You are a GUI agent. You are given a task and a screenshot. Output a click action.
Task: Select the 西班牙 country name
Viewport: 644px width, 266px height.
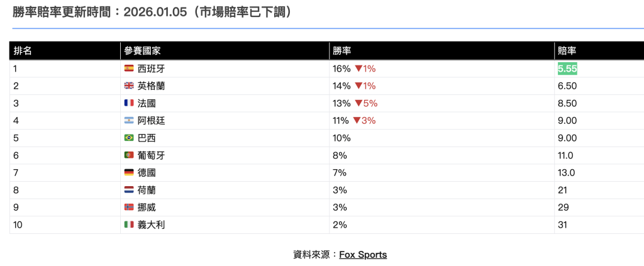pos(151,69)
